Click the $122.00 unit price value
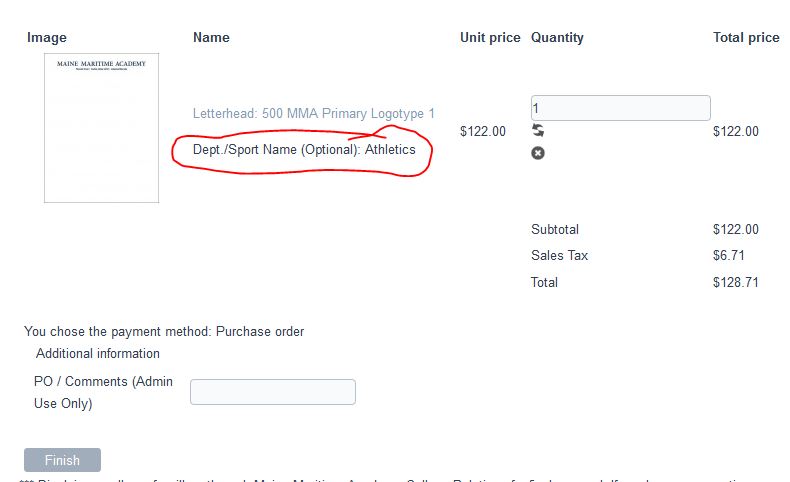790x482 pixels. pyautogui.click(x=483, y=131)
